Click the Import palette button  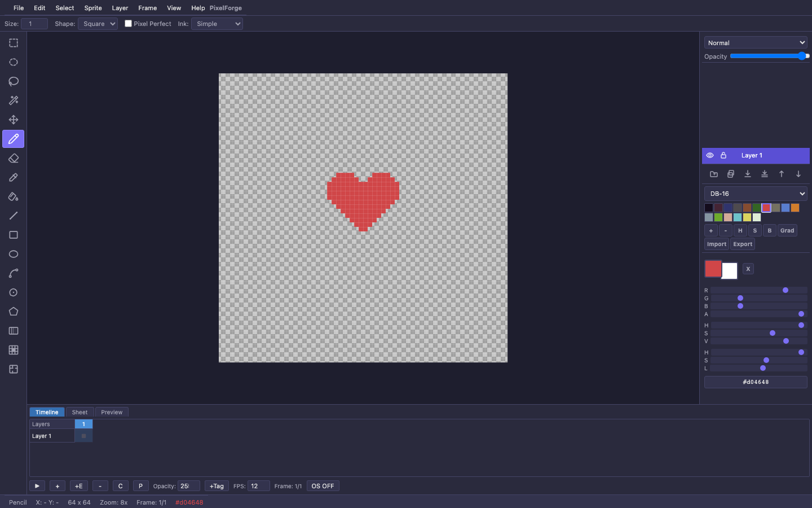(716, 244)
